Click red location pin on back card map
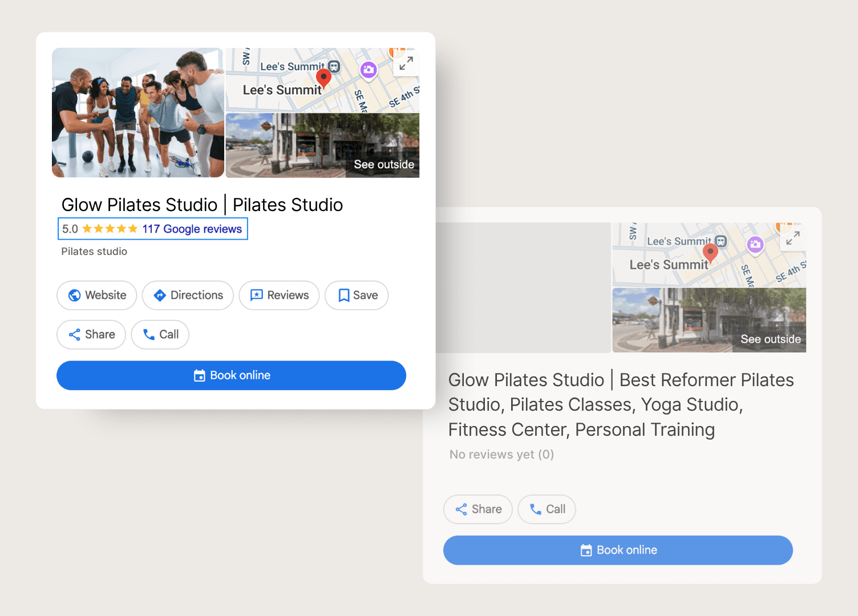Screen dimensions: 858x616 [710, 253]
